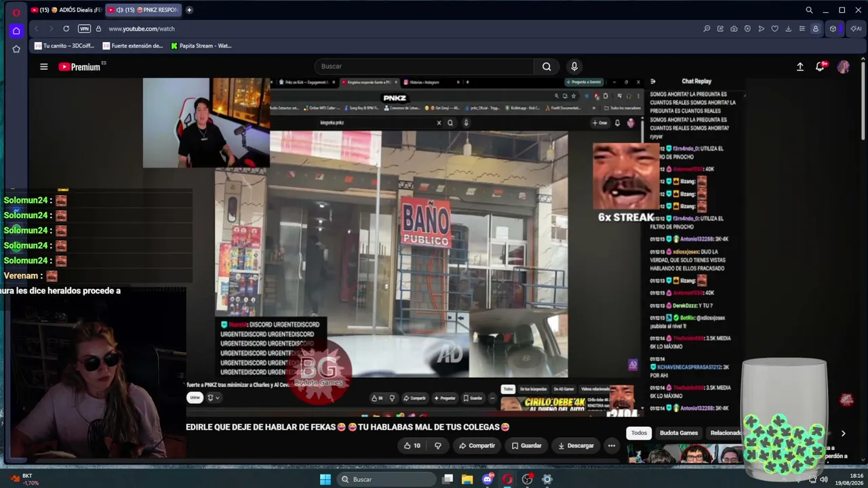Add page to favorites with the heart icon
The width and height of the screenshot is (868, 488).
click(774, 29)
